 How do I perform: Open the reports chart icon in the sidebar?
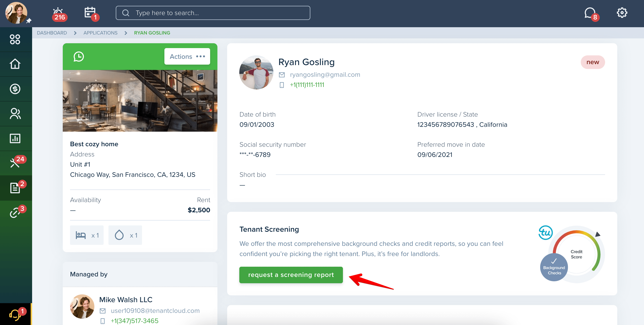pos(15,138)
